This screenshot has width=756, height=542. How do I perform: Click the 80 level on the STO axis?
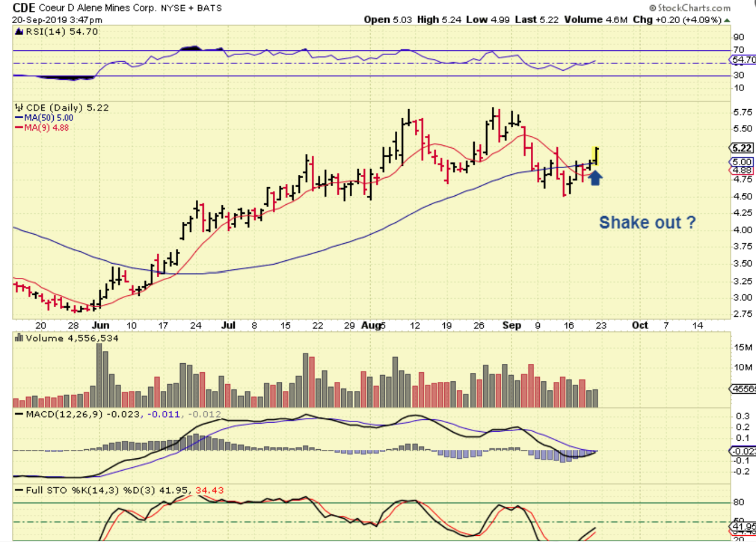point(738,502)
